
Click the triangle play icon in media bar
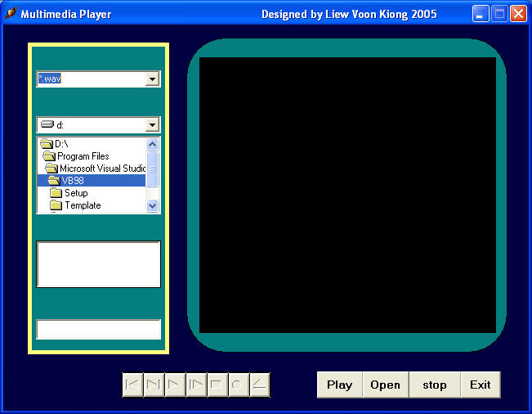(175, 385)
